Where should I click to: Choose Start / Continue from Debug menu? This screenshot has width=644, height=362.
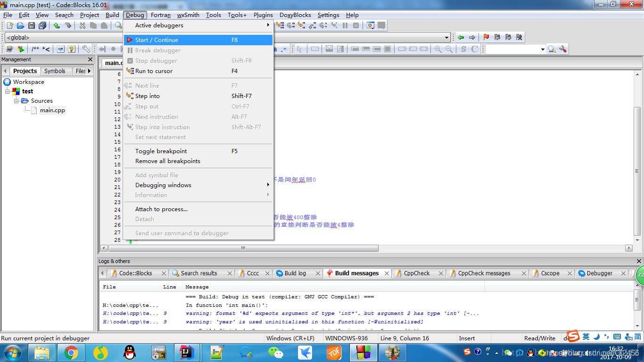coord(198,40)
